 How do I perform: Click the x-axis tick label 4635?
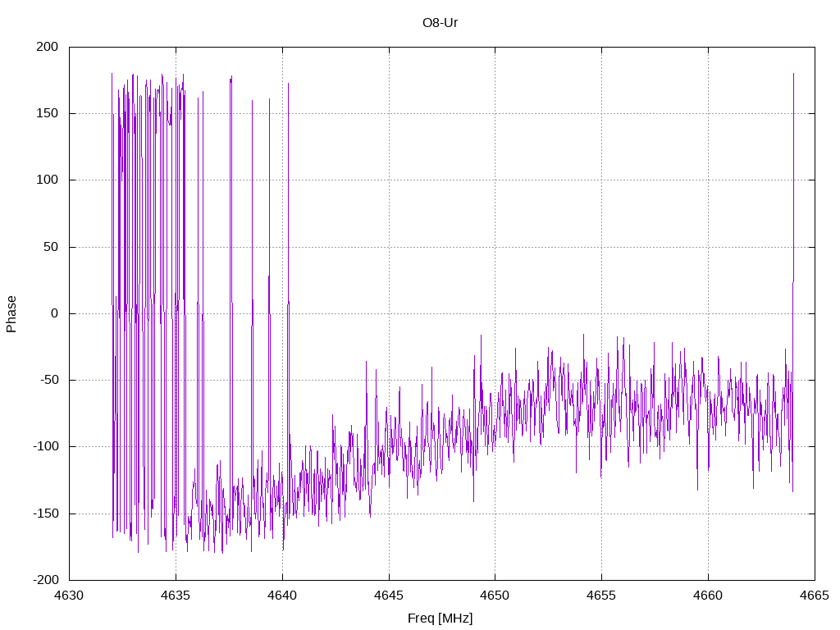[176, 596]
